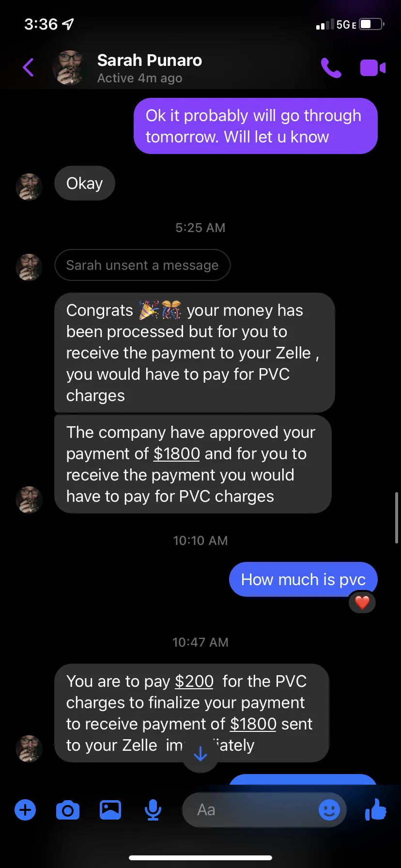401x868 pixels.
Task: Tap the heart reaction on pvc message
Action: 362,603
